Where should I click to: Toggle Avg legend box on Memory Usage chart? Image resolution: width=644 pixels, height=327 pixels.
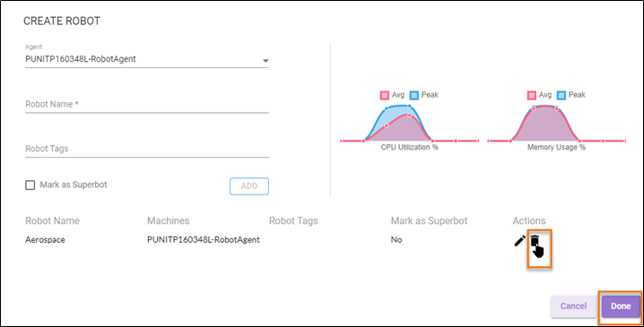coord(532,96)
